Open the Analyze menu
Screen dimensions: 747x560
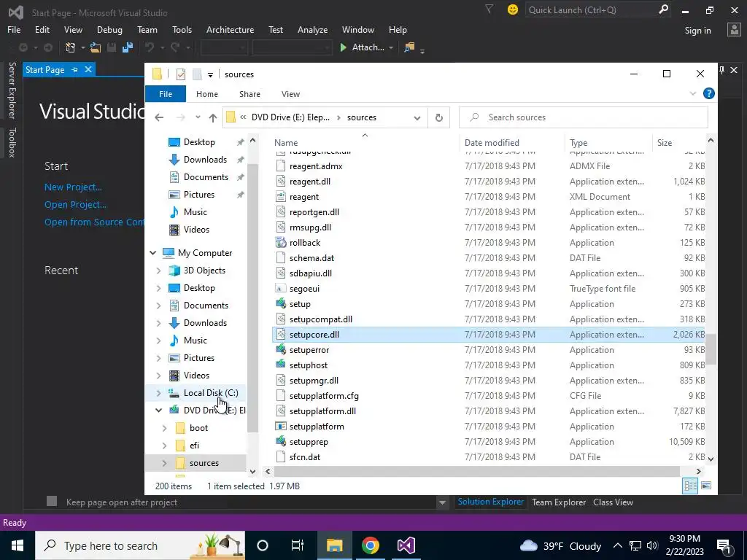pos(312,29)
